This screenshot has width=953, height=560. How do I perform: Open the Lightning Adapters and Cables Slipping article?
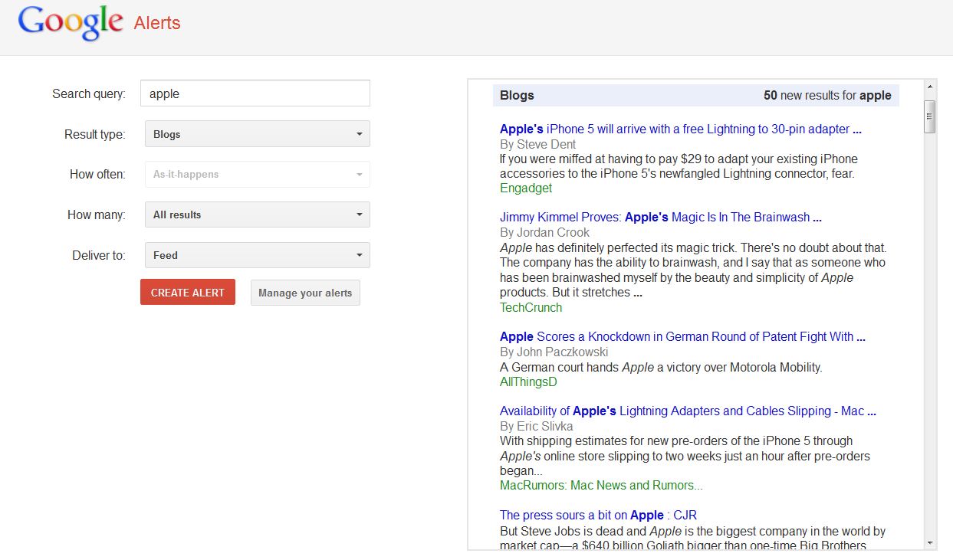point(688,411)
